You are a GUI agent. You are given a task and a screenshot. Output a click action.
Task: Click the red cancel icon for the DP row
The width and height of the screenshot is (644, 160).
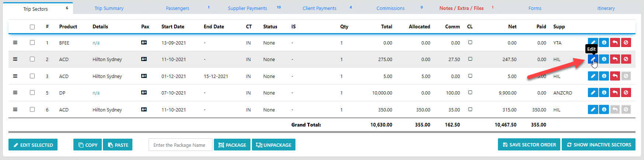tap(626, 93)
